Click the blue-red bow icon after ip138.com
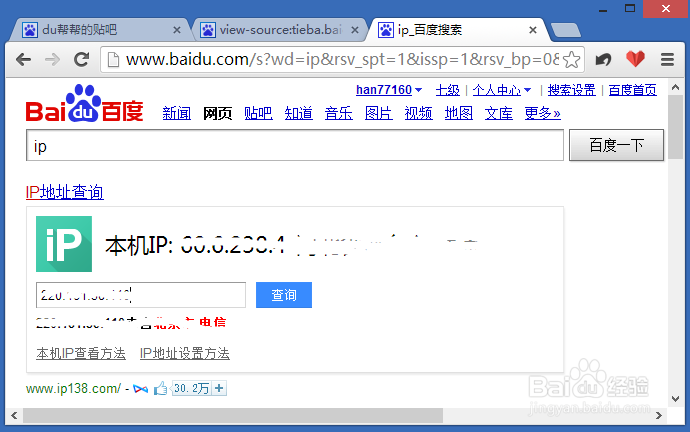This screenshot has height=432, width=690. tap(140, 389)
